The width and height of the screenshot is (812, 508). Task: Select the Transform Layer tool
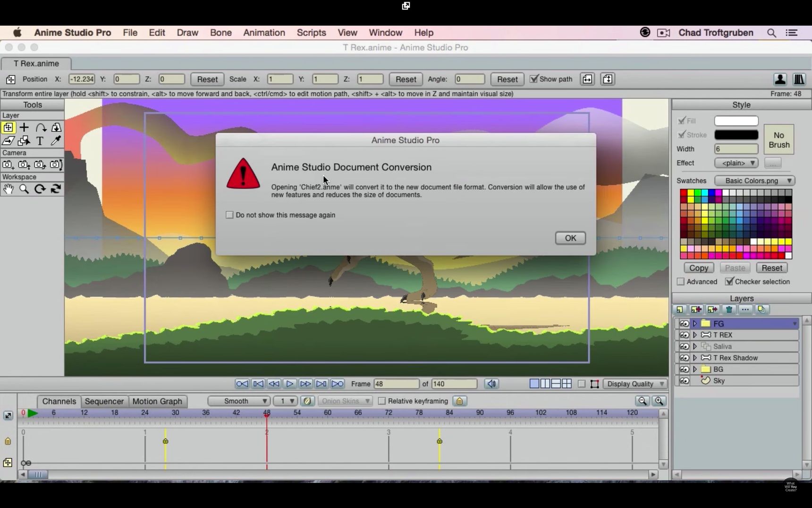pos(8,128)
